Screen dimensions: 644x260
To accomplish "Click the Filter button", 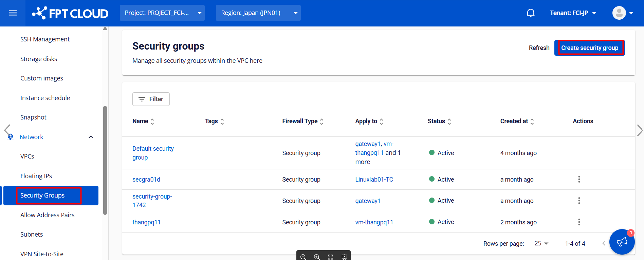I will tap(151, 99).
